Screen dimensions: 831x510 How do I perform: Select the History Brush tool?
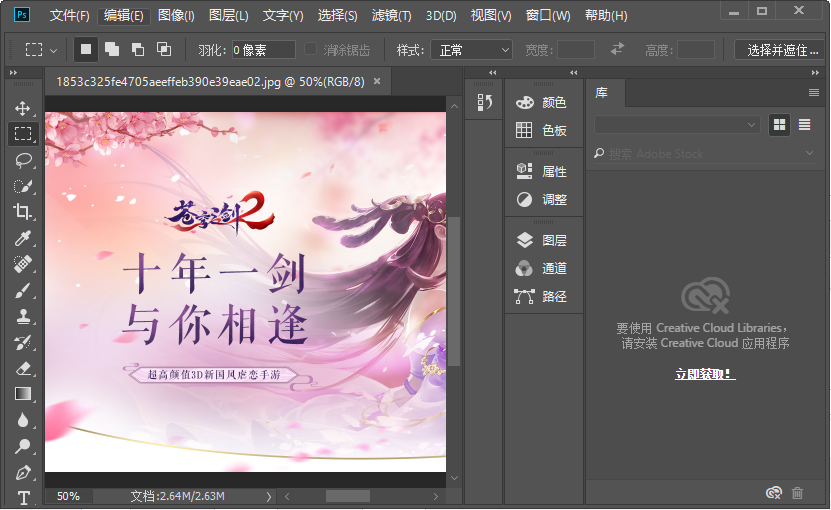pyautogui.click(x=23, y=342)
